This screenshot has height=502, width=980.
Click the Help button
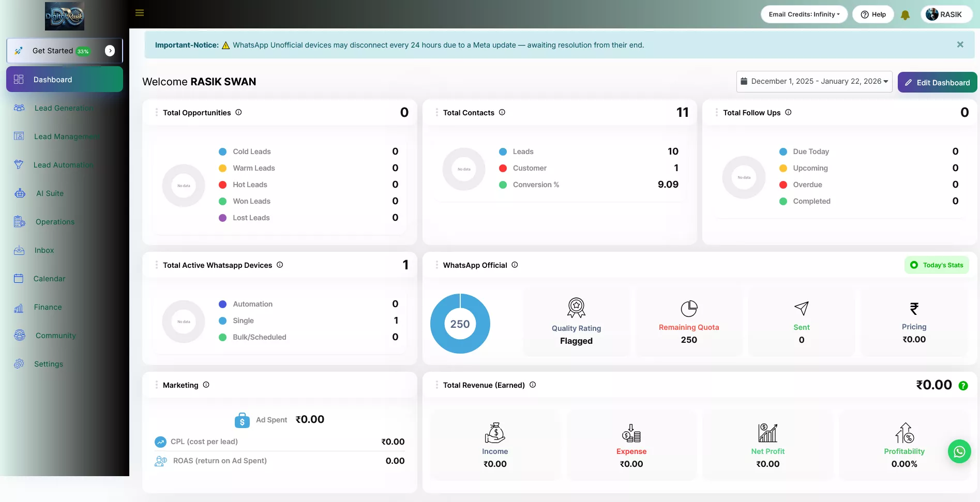coord(873,14)
